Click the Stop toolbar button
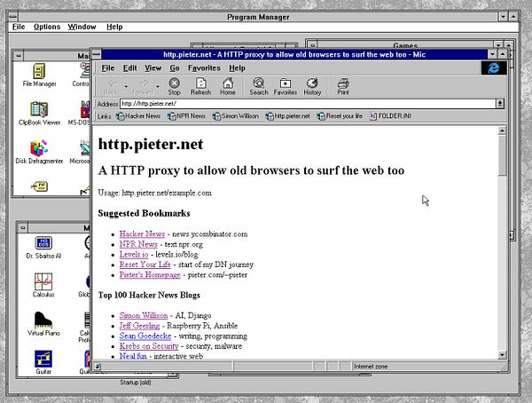Image resolution: width=532 pixels, height=403 pixels. coord(174,86)
